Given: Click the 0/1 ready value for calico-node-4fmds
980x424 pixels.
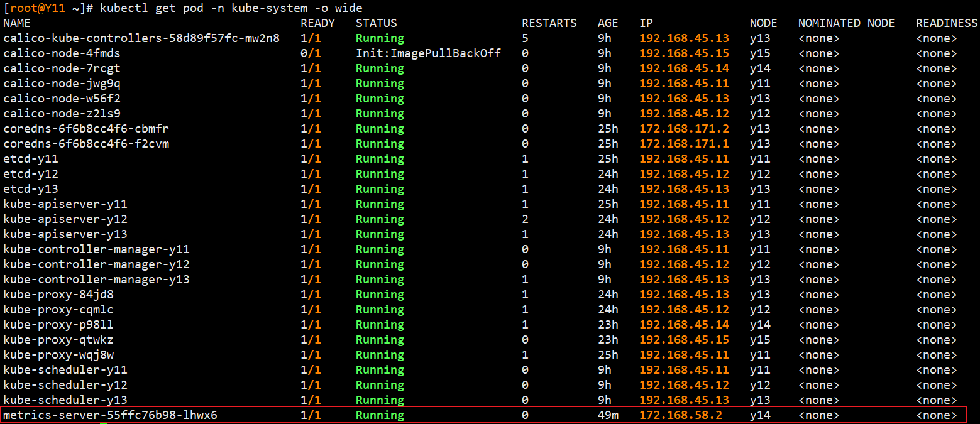Looking at the screenshot, I should point(311,53).
